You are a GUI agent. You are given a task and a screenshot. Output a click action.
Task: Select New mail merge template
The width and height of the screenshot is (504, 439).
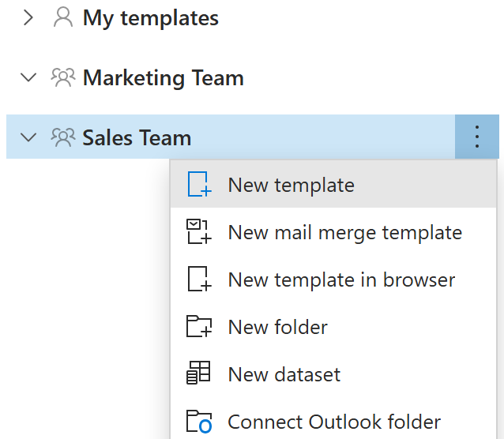pos(344,232)
